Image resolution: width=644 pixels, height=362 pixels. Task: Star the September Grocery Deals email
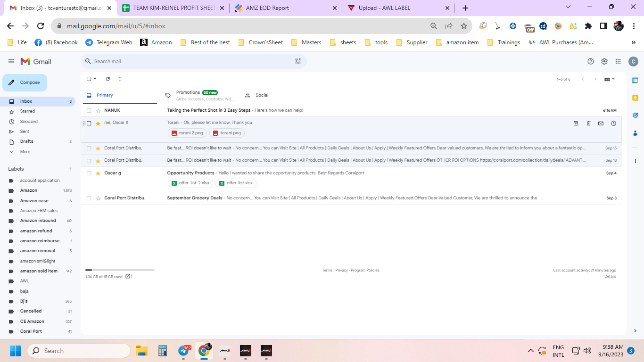98,198
